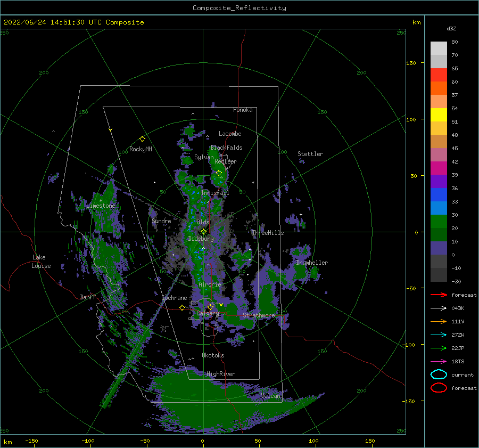This screenshot has height=448, width=479.
Task: Select the purple 36-39 dBZ swatch
Action: [x=439, y=181]
